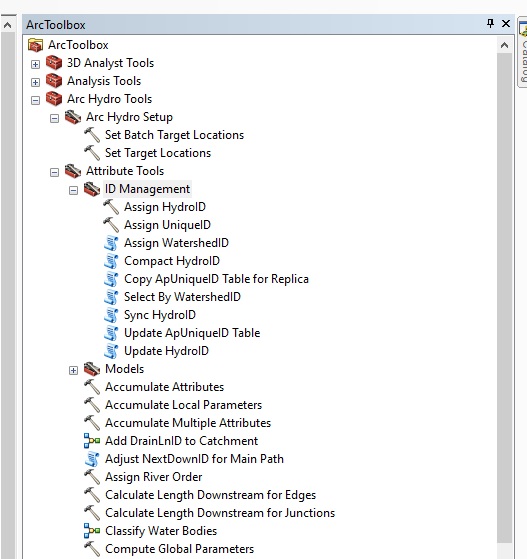527x559 pixels.
Task: Select Adjust NextDownID for Main Path label
Action: [x=194, y=459]
